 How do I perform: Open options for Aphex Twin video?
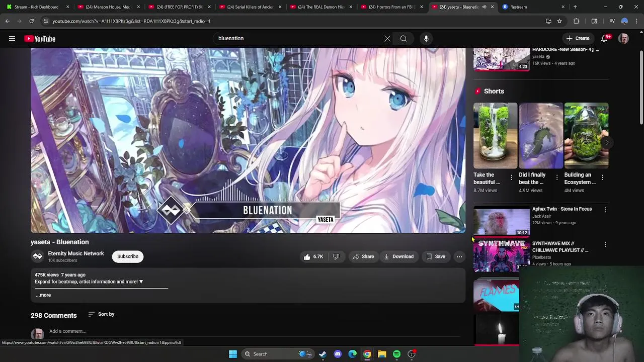[x=606, y=210]
